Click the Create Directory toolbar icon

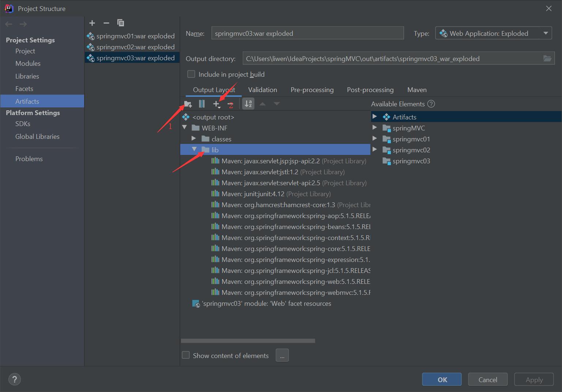(188, 104)
